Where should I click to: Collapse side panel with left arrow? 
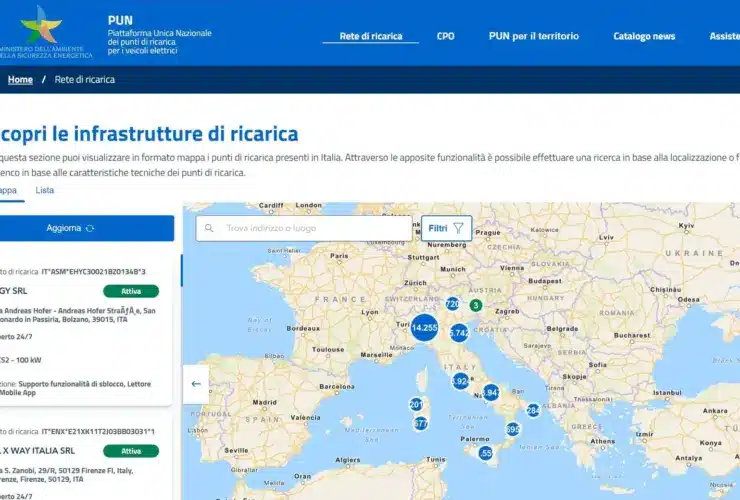196,384
